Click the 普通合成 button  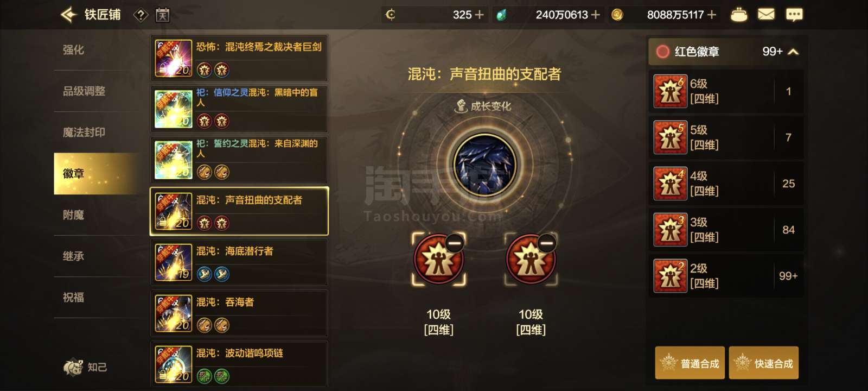pyautogui.click(x=690, y=363)
